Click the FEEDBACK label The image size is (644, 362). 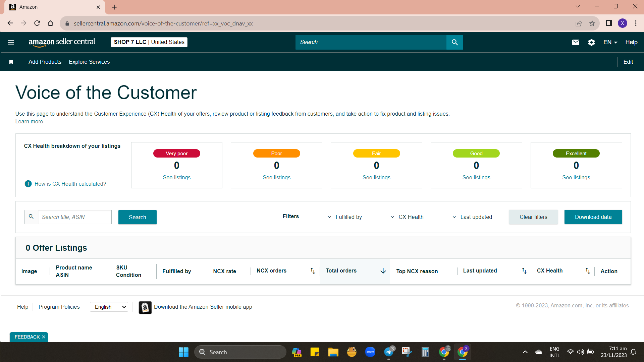pos(27,337)
